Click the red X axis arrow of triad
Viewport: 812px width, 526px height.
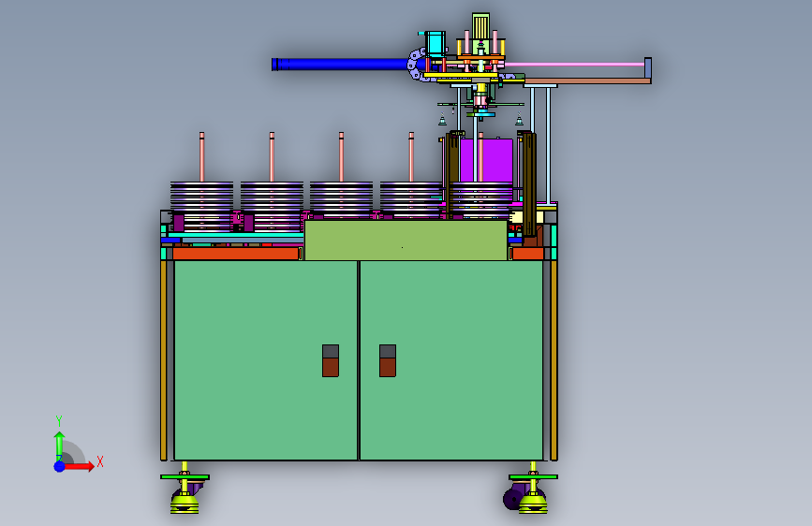pyautogui.click(x=80, y=466)
